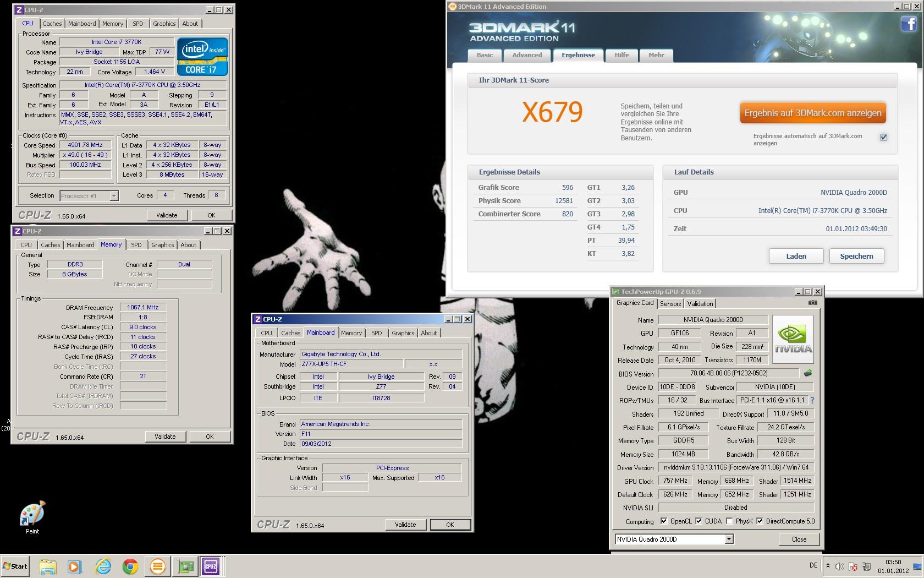Click Validate in CPU-Z Memory window

(165, 437)
